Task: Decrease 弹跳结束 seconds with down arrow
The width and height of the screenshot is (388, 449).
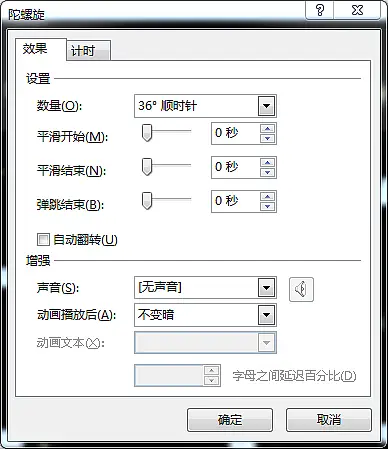Action: tap(267, 206)
